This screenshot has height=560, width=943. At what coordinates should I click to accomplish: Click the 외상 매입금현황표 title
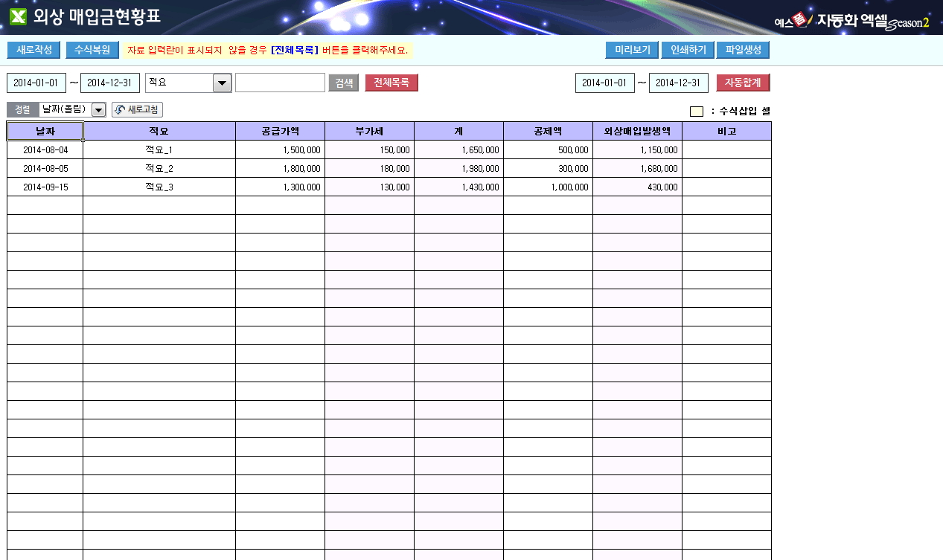pyautogui.click(x=97, y=16)
